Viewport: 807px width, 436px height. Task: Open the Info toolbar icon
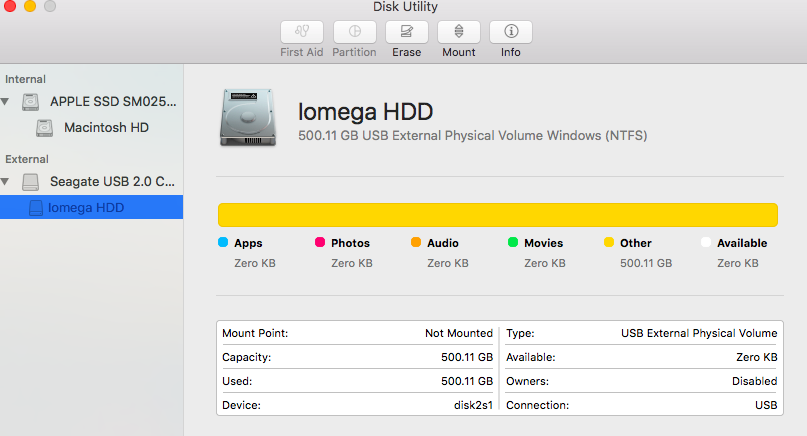[x=511, y=32]
